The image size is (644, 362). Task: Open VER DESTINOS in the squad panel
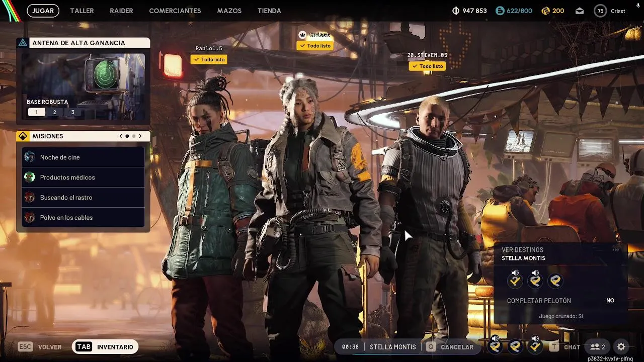pyautogui.click(x=522, y=250)
